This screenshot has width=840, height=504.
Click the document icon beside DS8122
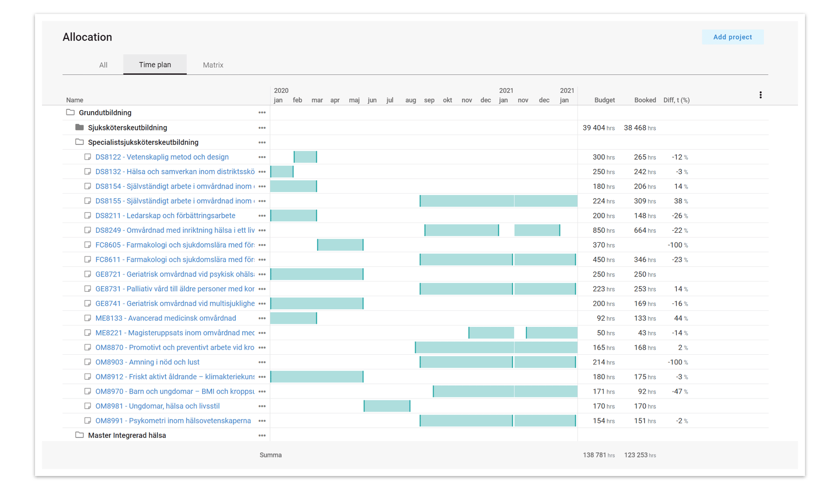[x=87, y=157]
